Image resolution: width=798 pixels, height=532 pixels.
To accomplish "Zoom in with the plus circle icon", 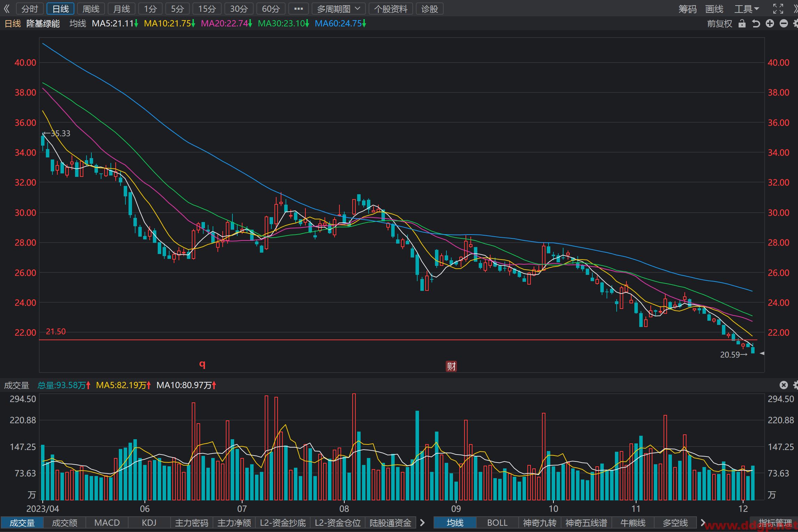I will [x=770, y=24].
